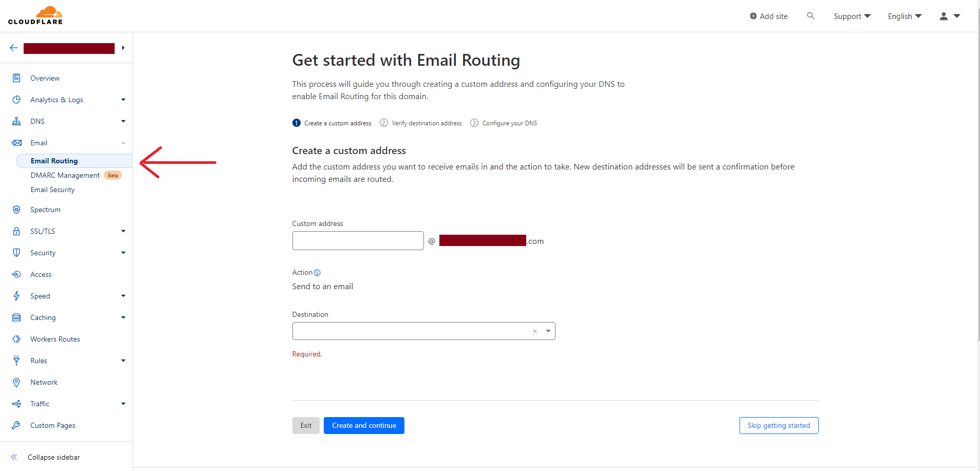
Task: Collapse the Email section chevron
Action: tap(123, 142)
